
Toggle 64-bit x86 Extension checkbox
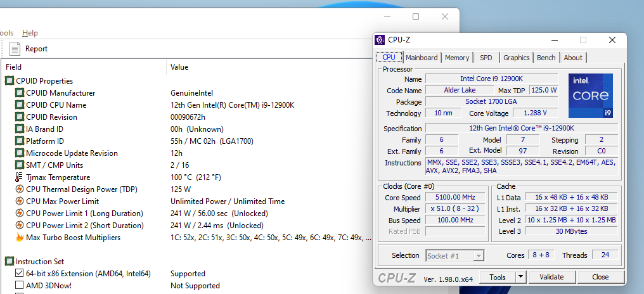coord(19,274)
